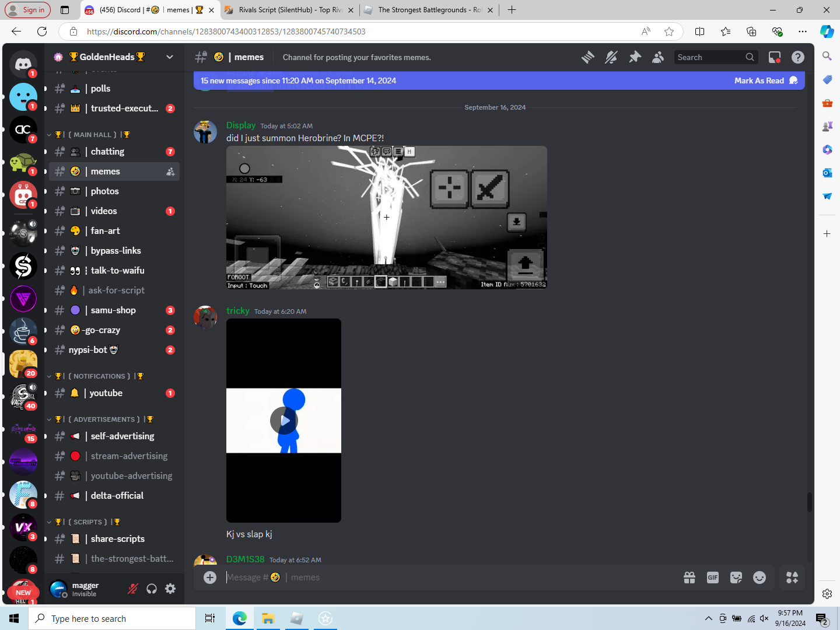Click the Display username in chat
The image size is (840, 630).
tap(241, 125)
